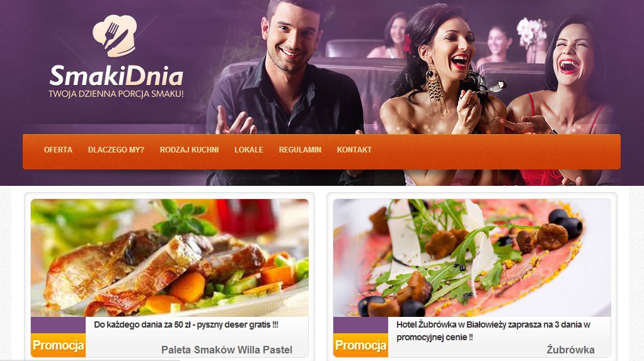Click the purple square above the left Promocja badge

point(59,325)
